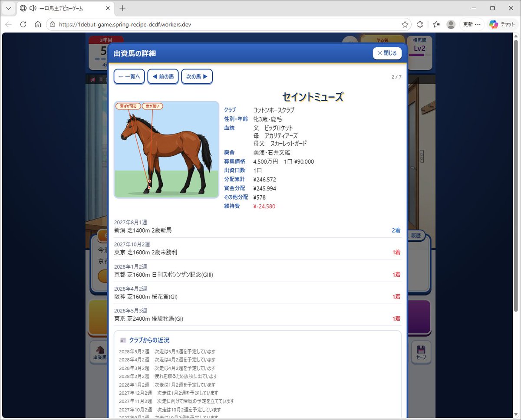Viewport: 521px width, 420px height.
Task: Click the page counter 2 / 7
Action: [396, 77]
